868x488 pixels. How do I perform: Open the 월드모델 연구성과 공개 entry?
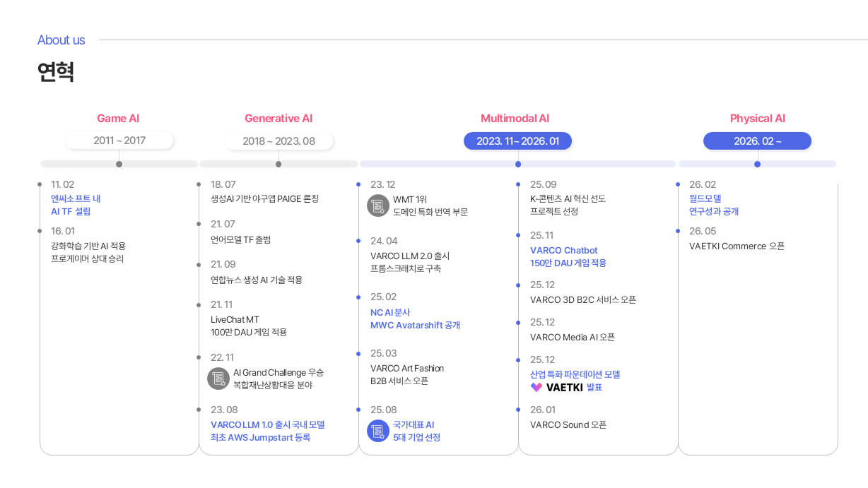coord(714,205)
